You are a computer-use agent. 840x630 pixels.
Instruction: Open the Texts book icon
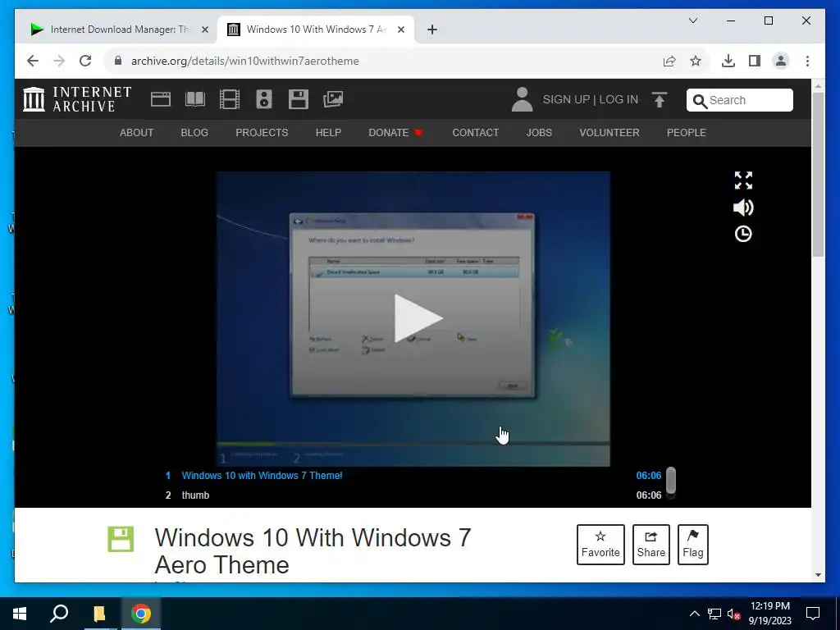point(195,99)
